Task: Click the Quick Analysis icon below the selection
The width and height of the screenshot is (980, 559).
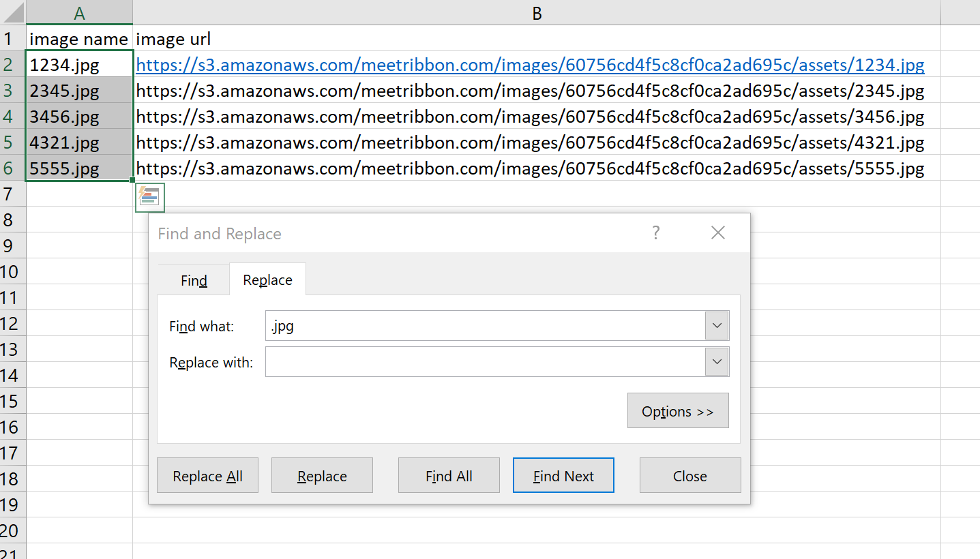Action: pos(149,196)
